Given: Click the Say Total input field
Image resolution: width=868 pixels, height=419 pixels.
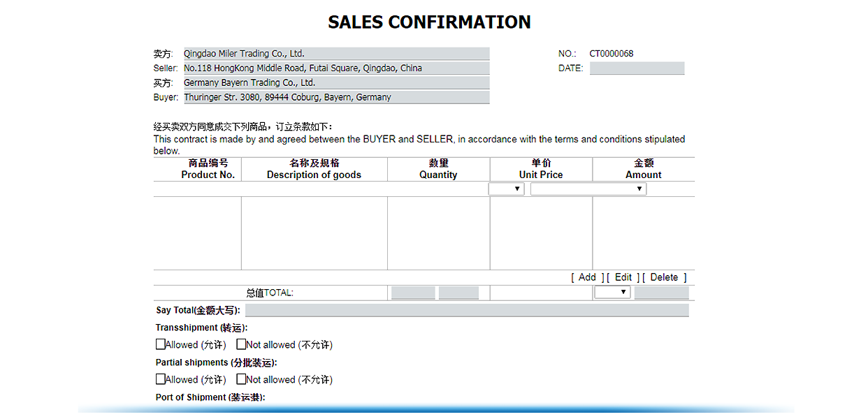Looking at the screenshot, I should (x=466, y=310).
